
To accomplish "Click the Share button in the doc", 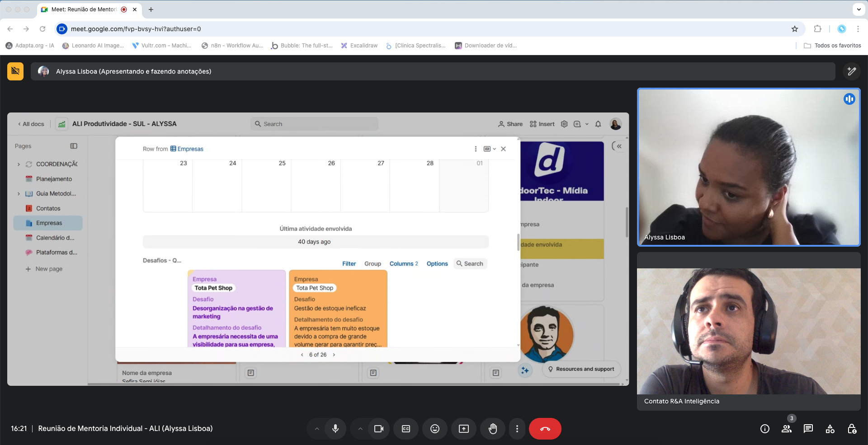I will (510, 124).
